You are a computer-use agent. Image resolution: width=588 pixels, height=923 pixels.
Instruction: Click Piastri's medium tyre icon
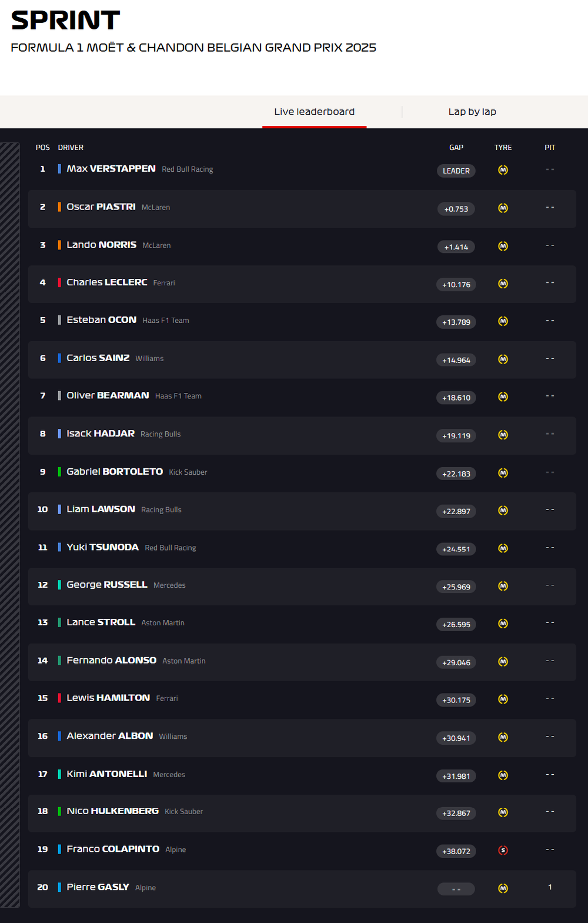503,208
